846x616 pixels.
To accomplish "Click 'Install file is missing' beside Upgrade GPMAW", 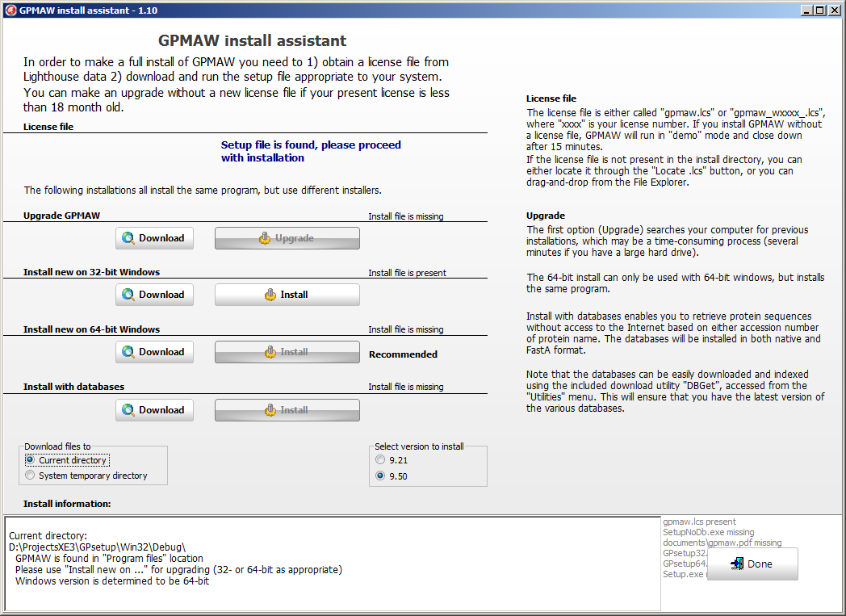I will coord(406,216).
